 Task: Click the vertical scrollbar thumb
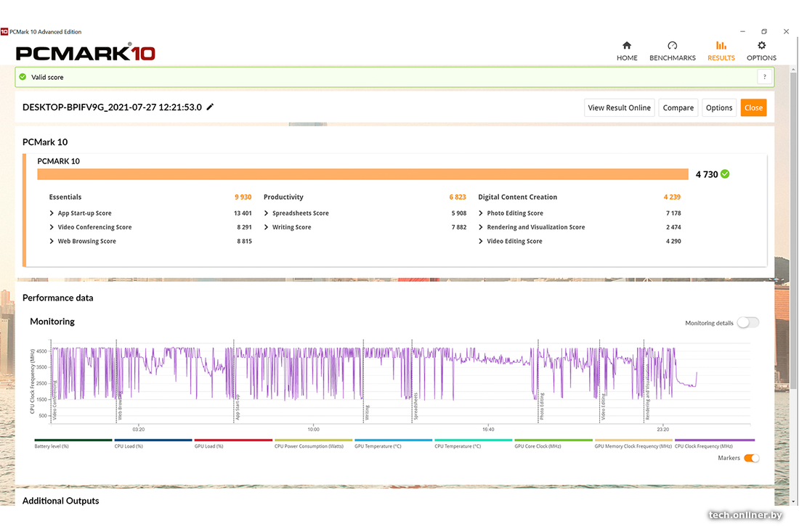point(793,231)
